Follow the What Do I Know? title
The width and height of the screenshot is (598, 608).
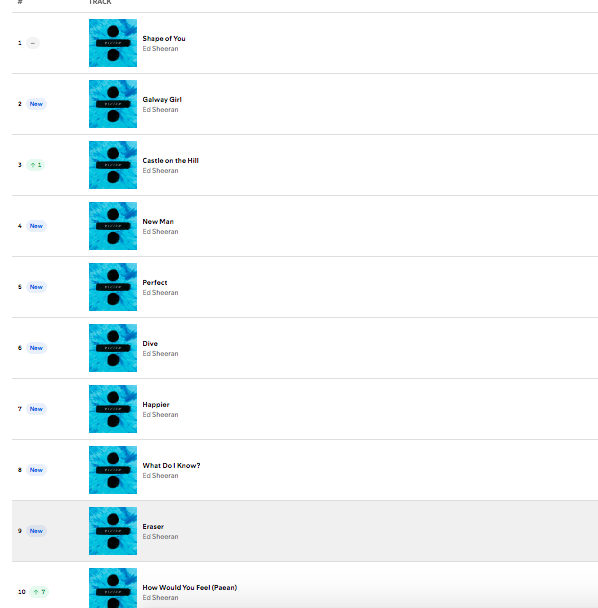(171, 465)
